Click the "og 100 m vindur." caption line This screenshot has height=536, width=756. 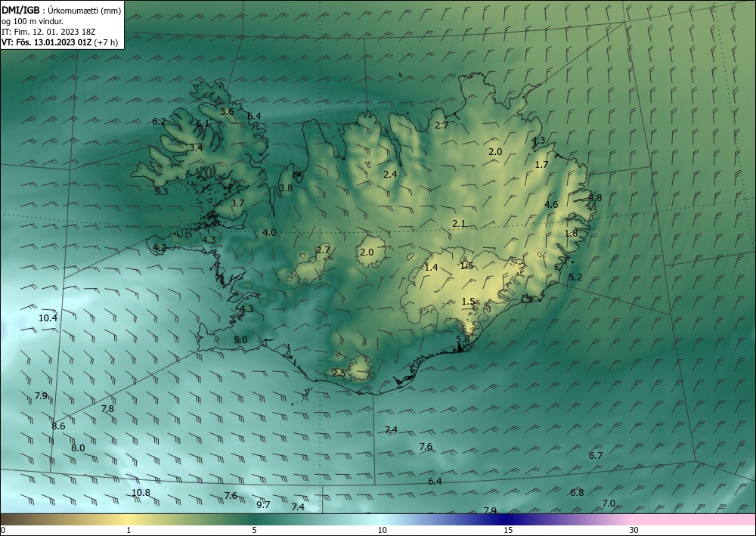pyautogui.click(x=33, y=21)
